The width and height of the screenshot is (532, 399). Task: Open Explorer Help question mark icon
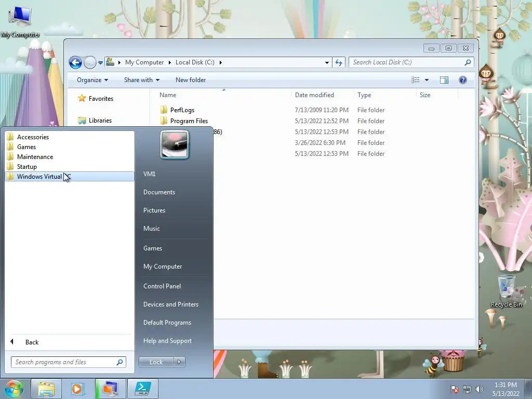[463, 80]
